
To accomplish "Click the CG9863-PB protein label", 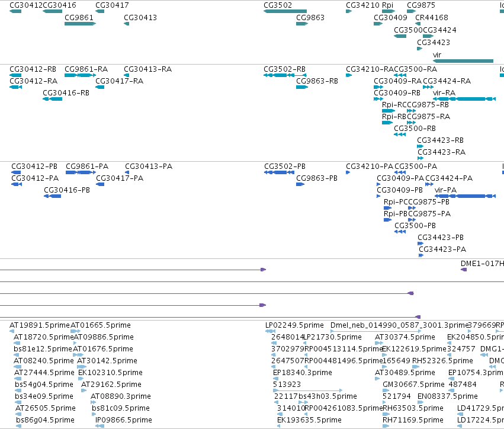I will click(x=317, y=178).
